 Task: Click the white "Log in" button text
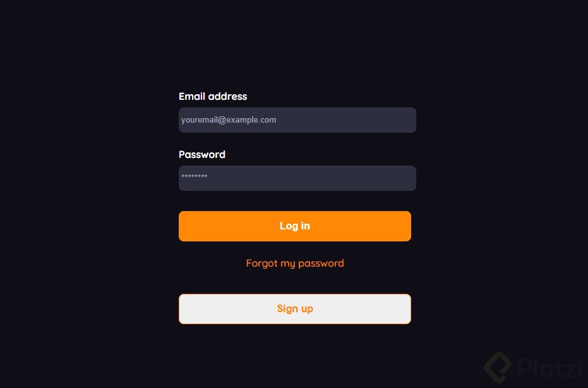(x=295, y=226)
